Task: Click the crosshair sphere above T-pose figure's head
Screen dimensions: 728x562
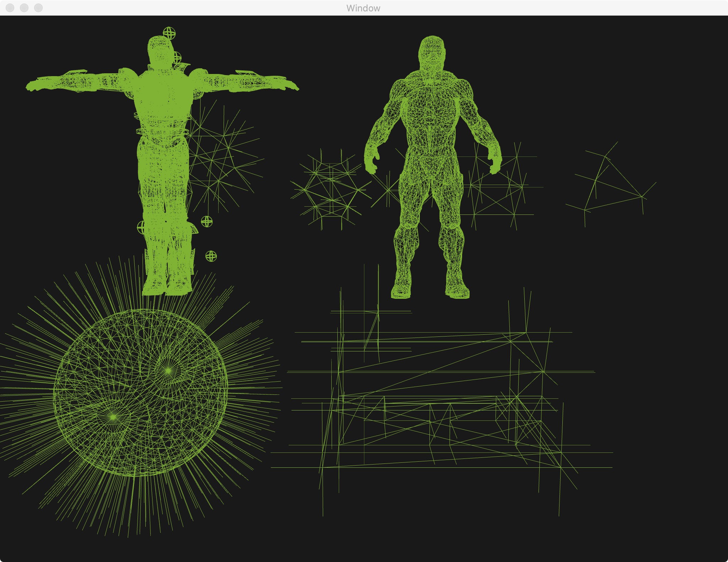Action: [169, 33]
